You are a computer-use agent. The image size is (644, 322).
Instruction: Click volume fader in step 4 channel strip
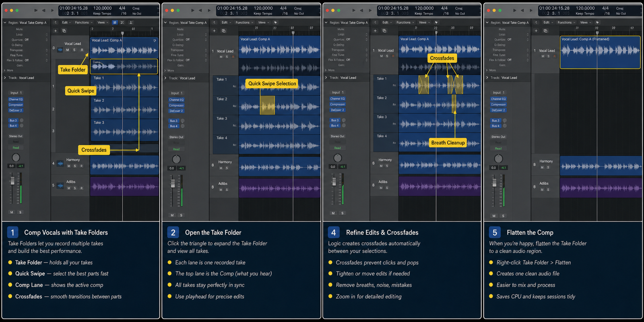click(x=334, y=182)
